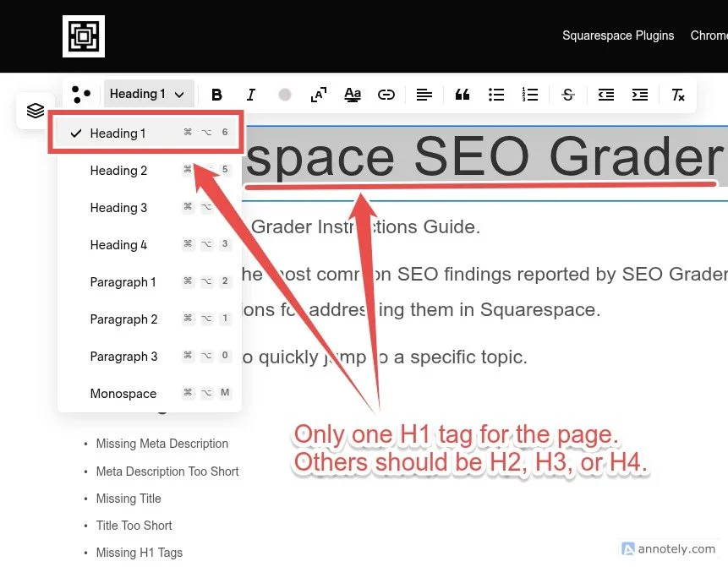Choose Heading 2 text style
This screenshot has width=728, height=567.
(x=150, y=171)
